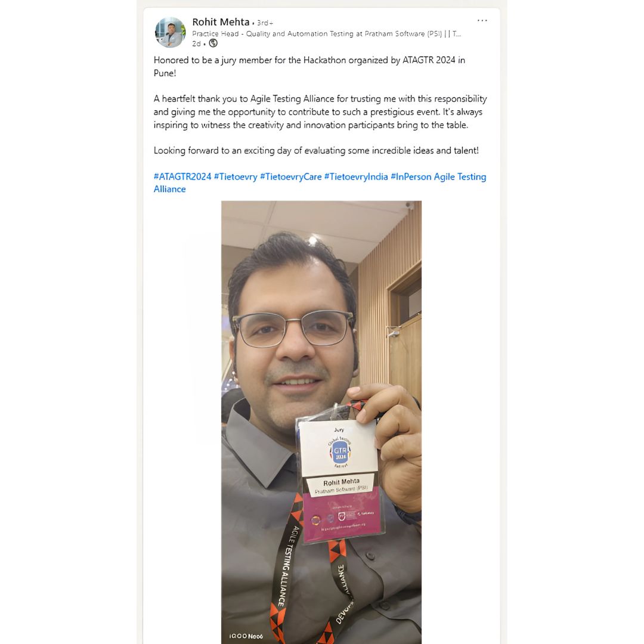Click the 'Honored to be a jury member' sentence

(309, 67)
